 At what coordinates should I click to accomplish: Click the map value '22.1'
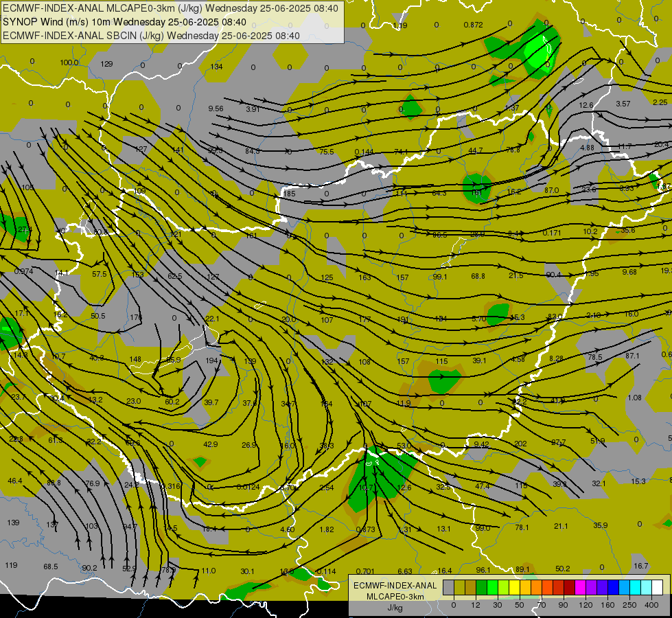(212, 319)
